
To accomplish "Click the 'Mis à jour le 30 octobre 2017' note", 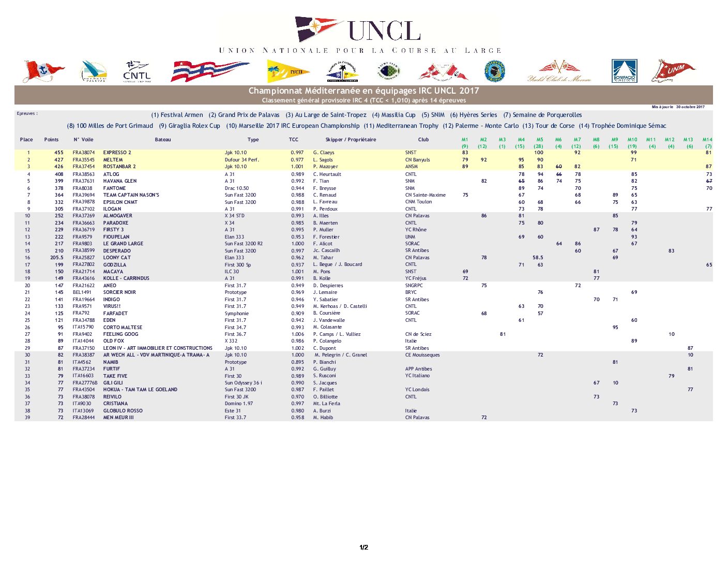I will click(x=678, y=107).
